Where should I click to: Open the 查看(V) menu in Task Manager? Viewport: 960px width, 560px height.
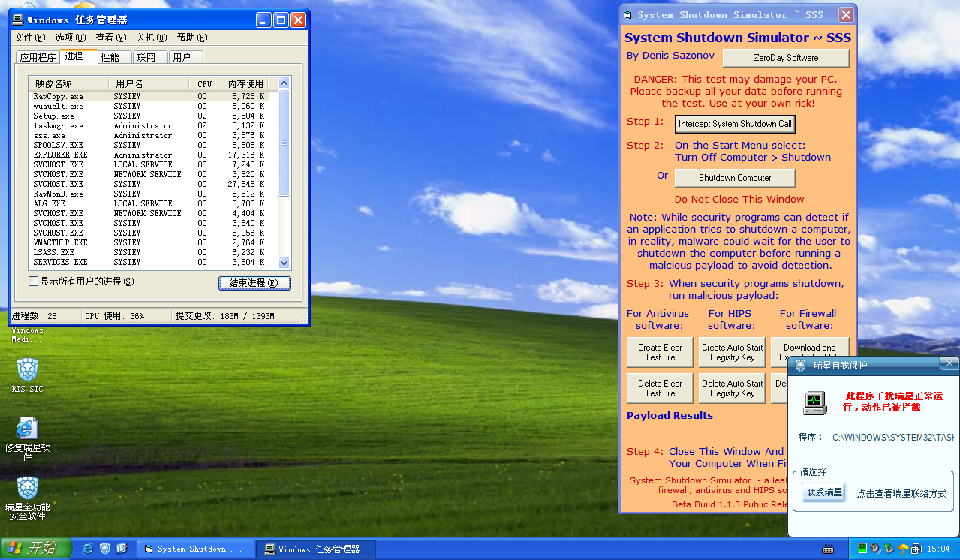[x=110, y=38]
